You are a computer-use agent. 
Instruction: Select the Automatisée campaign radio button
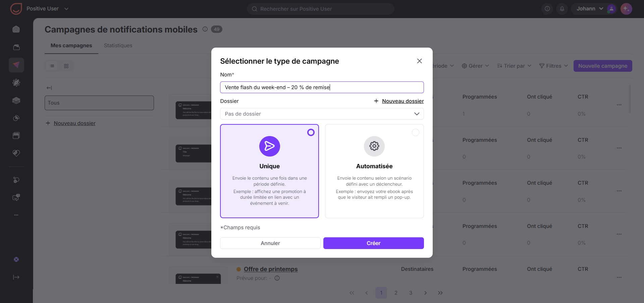(x=416, y=132)
